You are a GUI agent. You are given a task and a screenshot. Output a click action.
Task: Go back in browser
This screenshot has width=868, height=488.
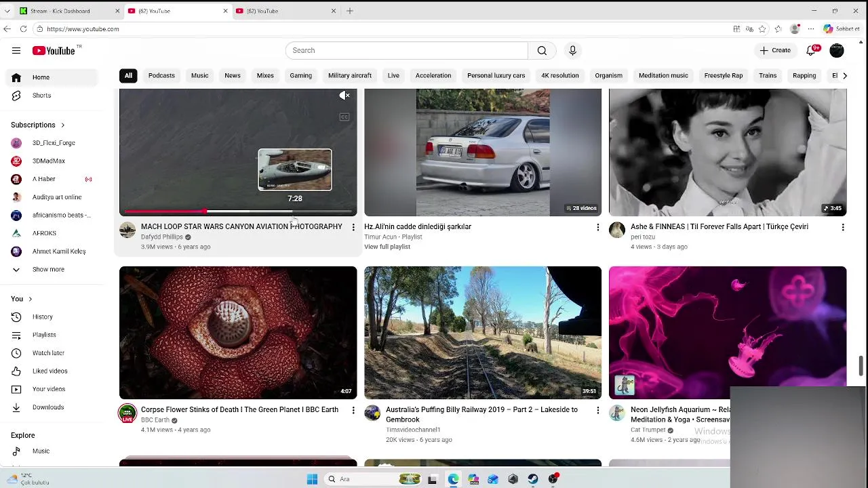(x=7, y=29)
